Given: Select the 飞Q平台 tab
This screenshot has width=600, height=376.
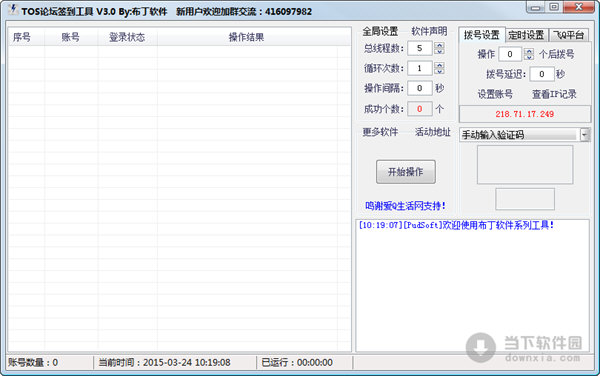Looking at the screenshot, I should 569,35.
